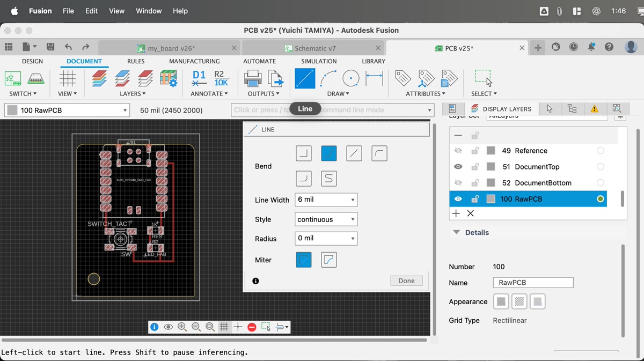
Task: Toggle visibility of 49 Reference layer
Action: click(x=458, y=151)
